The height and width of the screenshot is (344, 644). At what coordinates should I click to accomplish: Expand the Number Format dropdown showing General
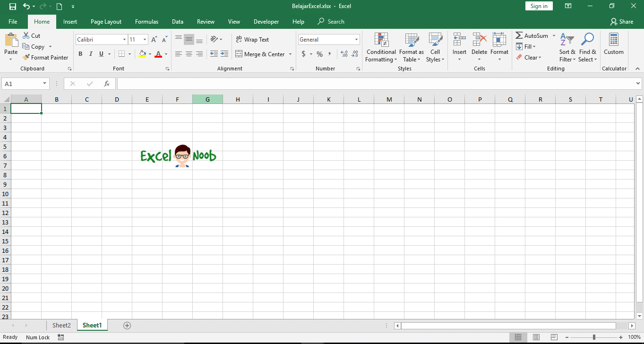[356, 39]
